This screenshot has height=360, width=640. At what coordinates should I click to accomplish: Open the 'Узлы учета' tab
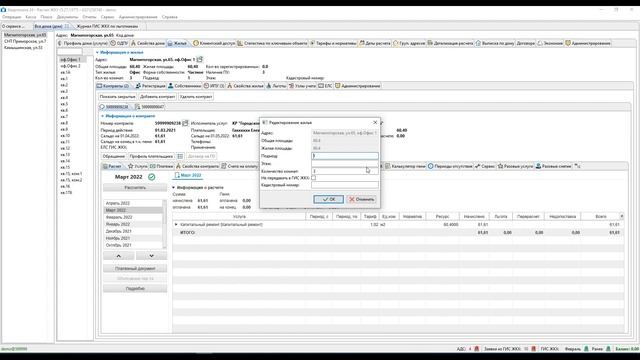tap(302, 86)
